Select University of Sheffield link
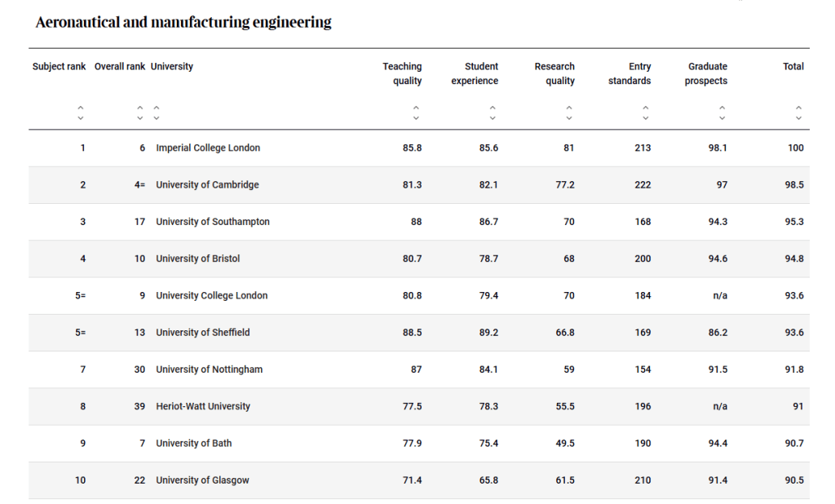The image size is (835, 504). coord(203,333)
